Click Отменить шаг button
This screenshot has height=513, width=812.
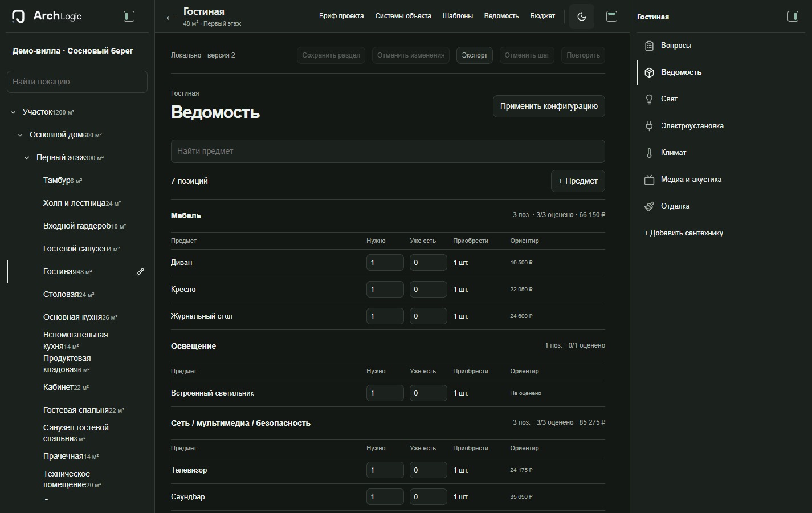pyautogui.click(x=527, y=55)
